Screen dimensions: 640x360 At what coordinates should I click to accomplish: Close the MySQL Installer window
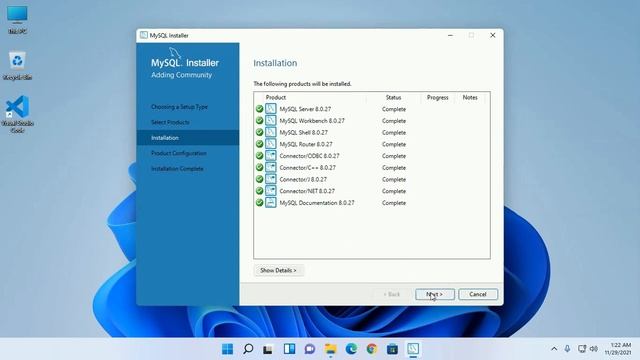click(x=493, y=36)
